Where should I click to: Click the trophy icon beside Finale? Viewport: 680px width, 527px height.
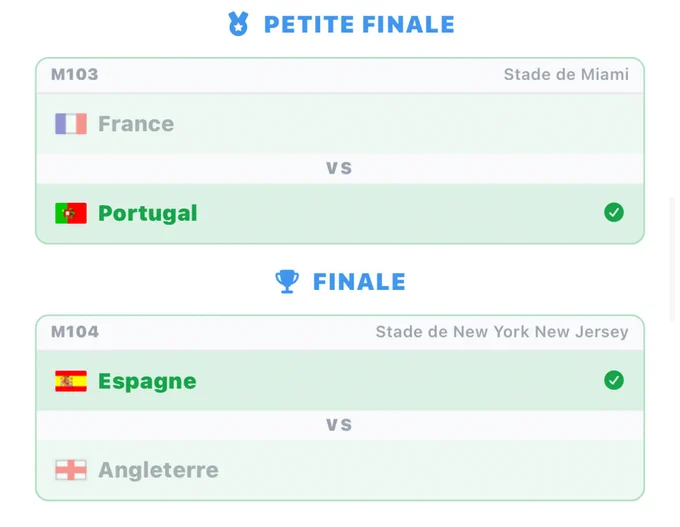tap(287, 282)
